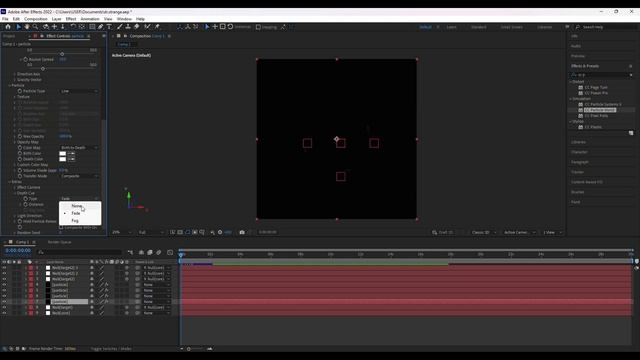Switch to the Standard workspace

pos(478,27)
